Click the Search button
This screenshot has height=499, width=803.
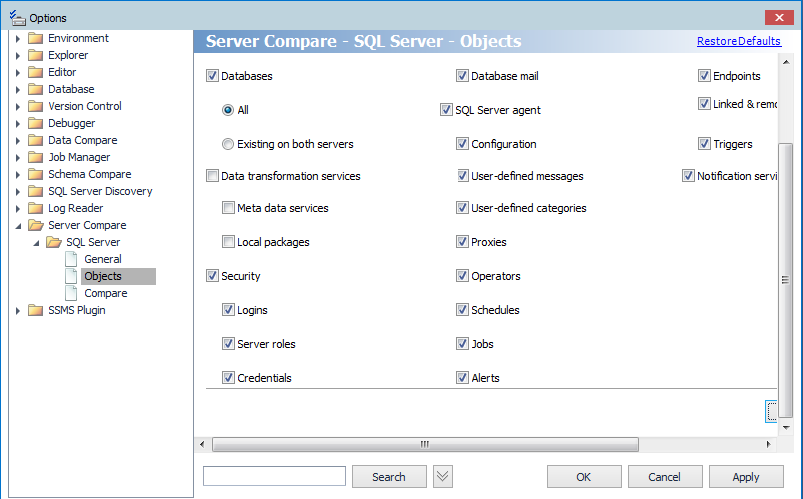(389, 476)
